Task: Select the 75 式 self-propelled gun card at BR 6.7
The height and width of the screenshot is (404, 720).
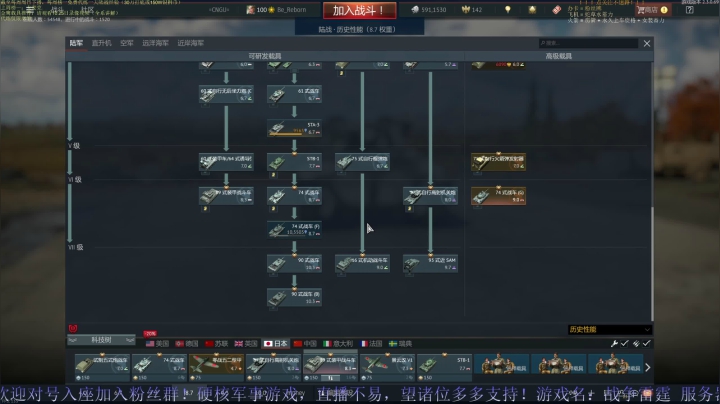Action: click(x=362, y=162)
